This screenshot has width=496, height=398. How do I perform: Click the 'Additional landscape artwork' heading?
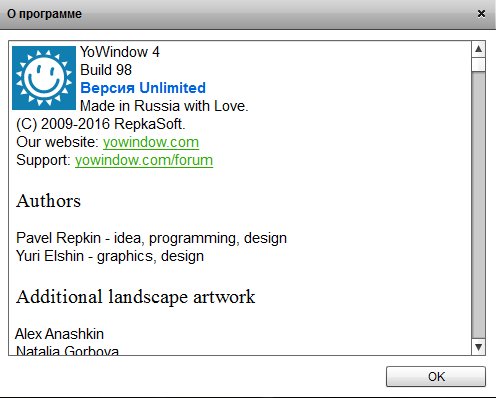pyautogui.click(x=135, y=297)
